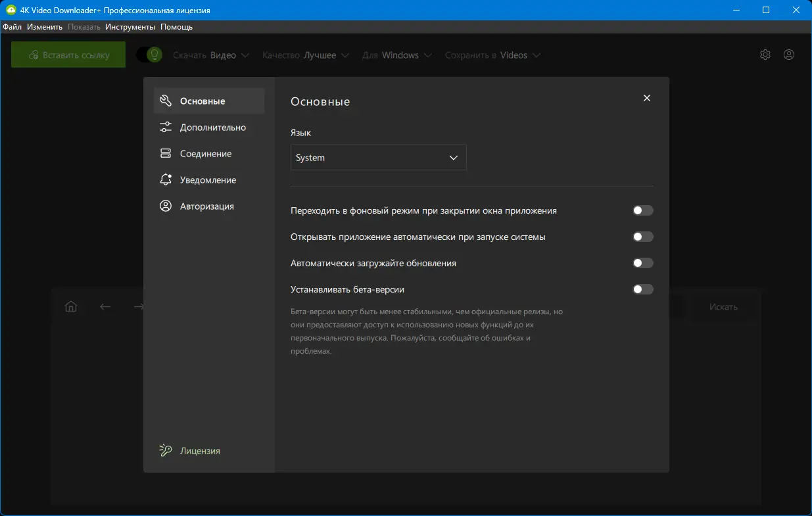This screenshot has width=812, height=516.
Task: Click the Язык label
Action: [x=301, y=133]
